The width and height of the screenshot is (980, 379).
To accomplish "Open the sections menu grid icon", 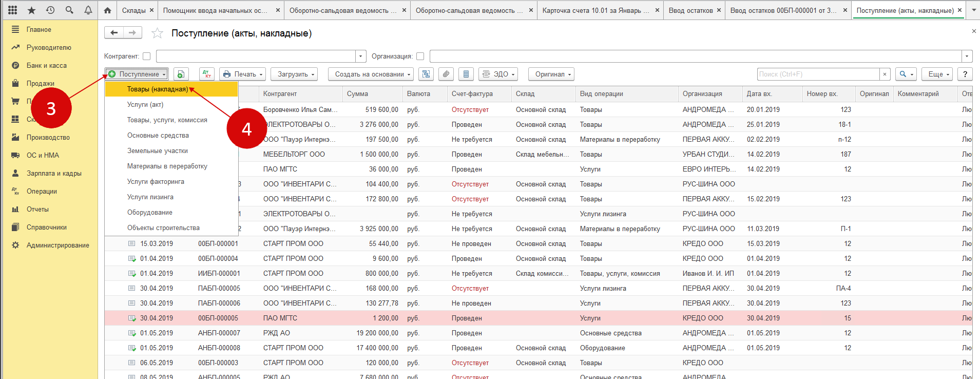I will click(x=13, y=10).
